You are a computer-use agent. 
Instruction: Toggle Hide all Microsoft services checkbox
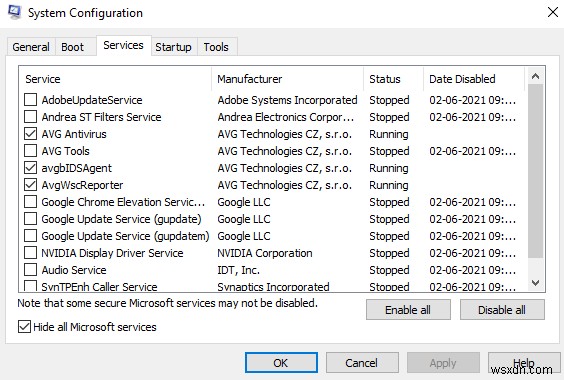(24, 327)
